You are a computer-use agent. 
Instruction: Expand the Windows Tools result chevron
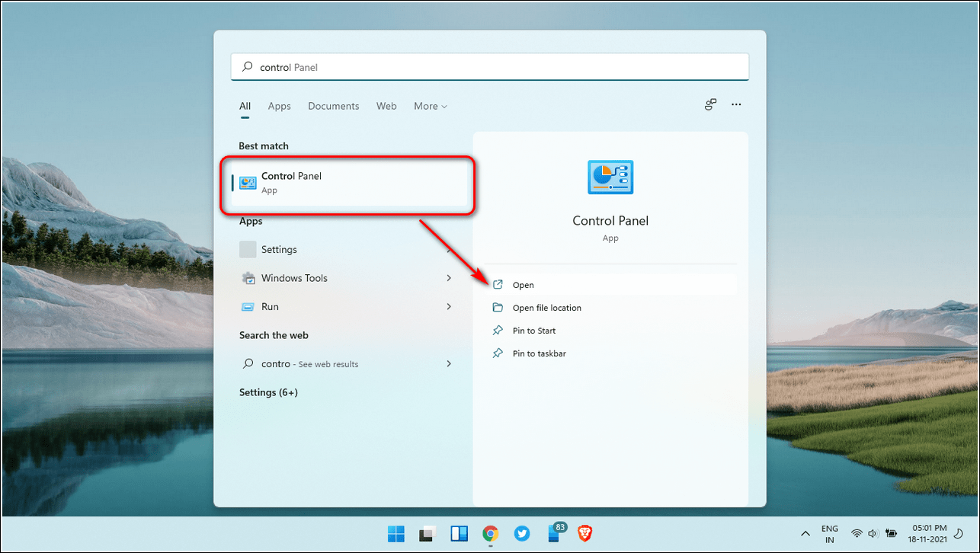point(449,278)
